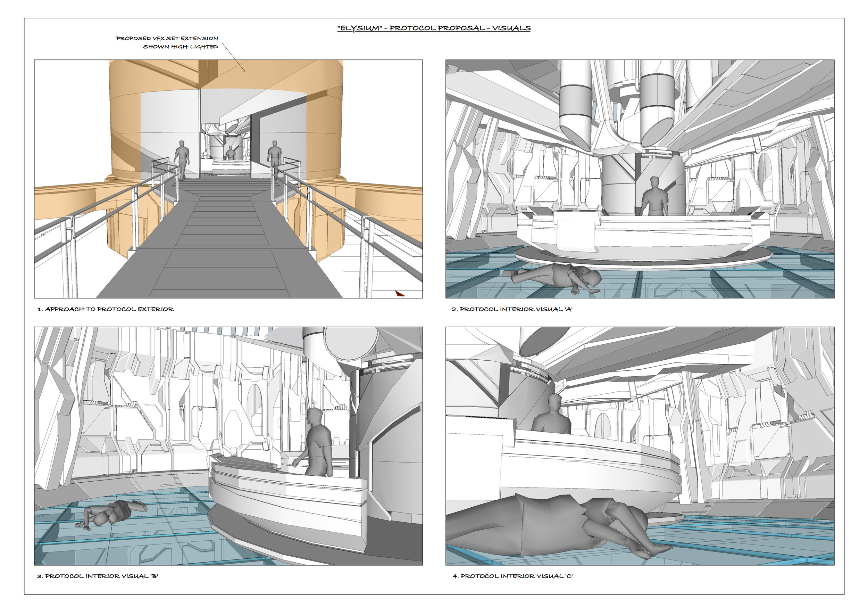Click caption '4. Protocol Interior Visual C'
This screenshot has height=614, width=868.
point(512,576)
